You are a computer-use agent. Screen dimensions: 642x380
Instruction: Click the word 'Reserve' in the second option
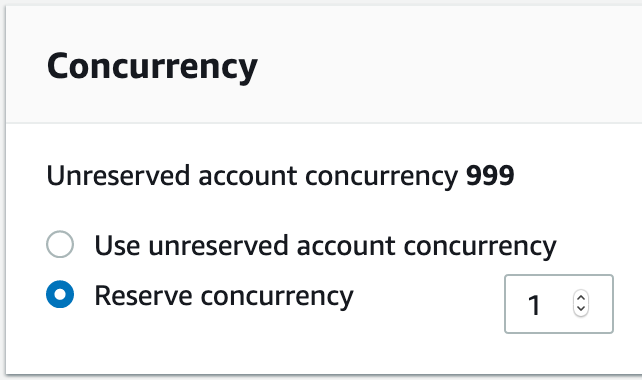coord(143,296)
